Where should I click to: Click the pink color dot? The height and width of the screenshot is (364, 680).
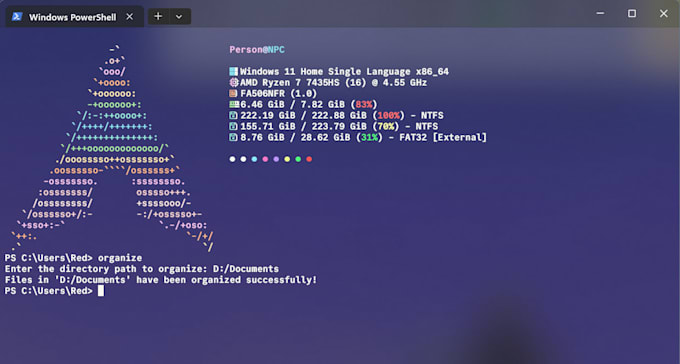[265, 159]
